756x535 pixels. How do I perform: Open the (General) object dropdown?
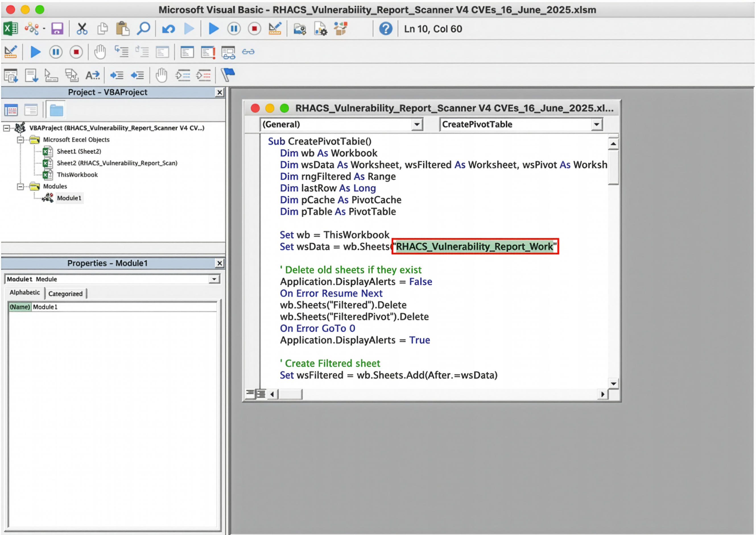click(417, 125)
